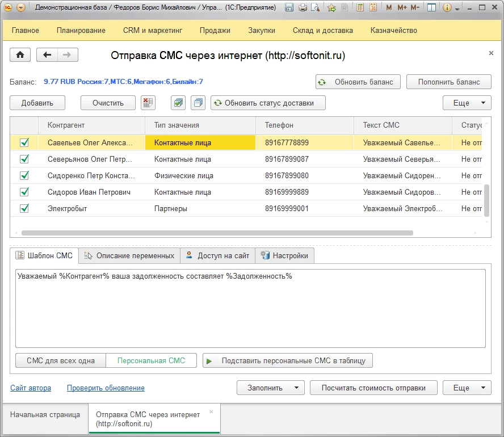Click the delete-row icon next to Очистить
504x437 pixels.
pyautogui.click(x=148, y=103)
